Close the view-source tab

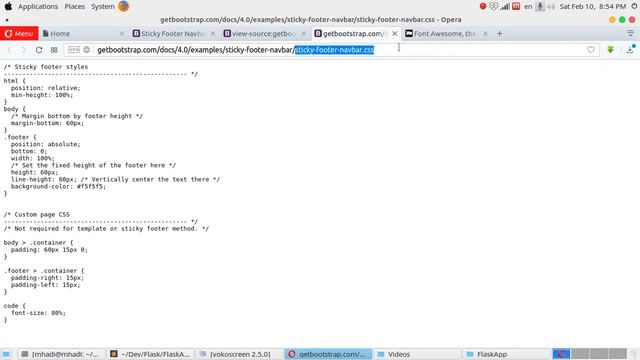click(303, 33)
